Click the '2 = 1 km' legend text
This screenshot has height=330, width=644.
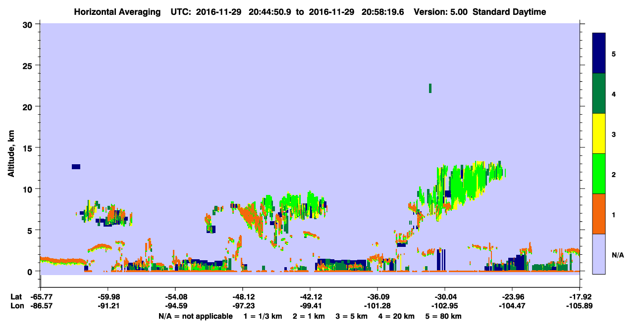click(x=309, y=316)
